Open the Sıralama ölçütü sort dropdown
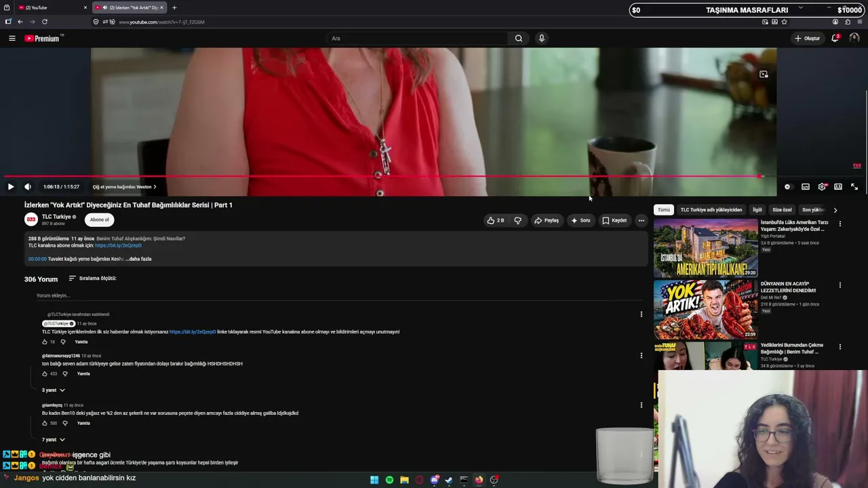Screen dimensions: 868x488 click(92, 279)
